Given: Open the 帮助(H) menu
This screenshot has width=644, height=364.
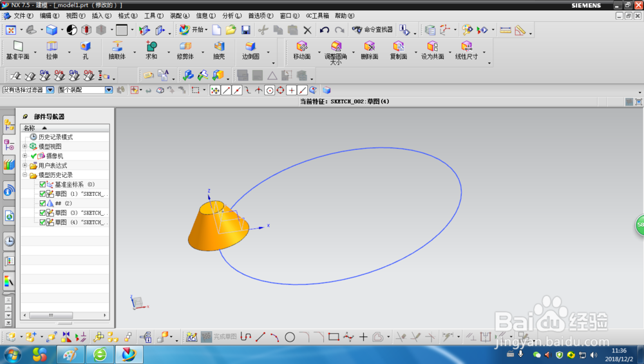Looking at the screenshot, I should [344, 15].
